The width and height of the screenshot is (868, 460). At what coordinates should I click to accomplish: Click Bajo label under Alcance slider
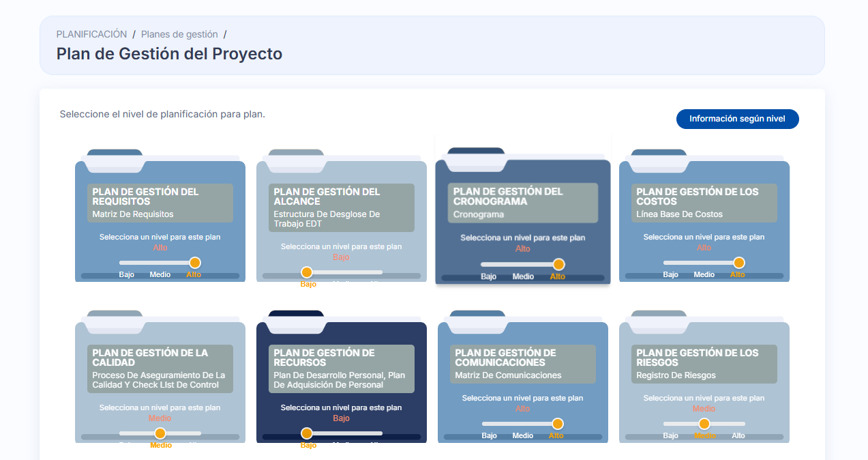(x=308, y=284)
